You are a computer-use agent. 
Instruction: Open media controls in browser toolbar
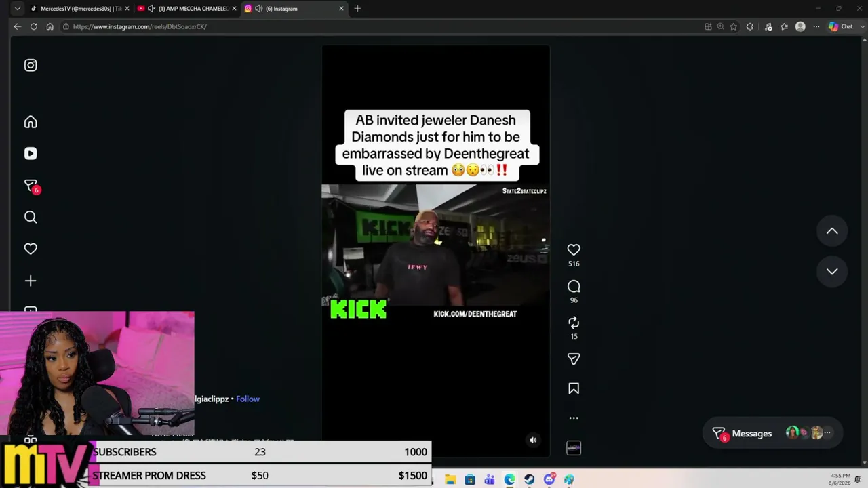click(768, 26)
